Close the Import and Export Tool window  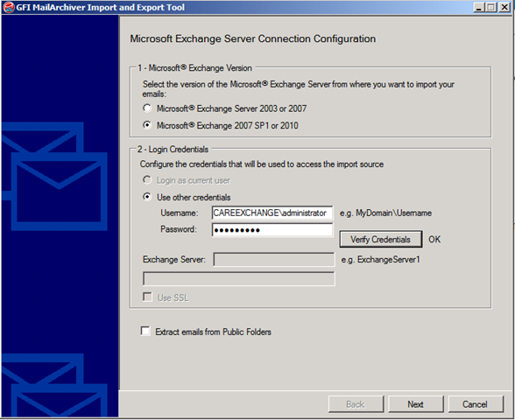(504, 7)
